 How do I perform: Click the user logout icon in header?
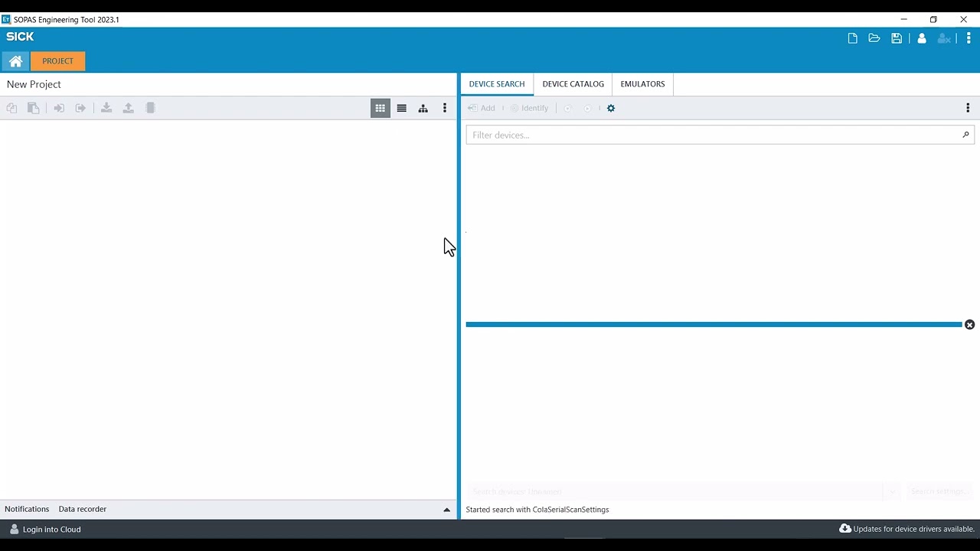click(944, 38)
